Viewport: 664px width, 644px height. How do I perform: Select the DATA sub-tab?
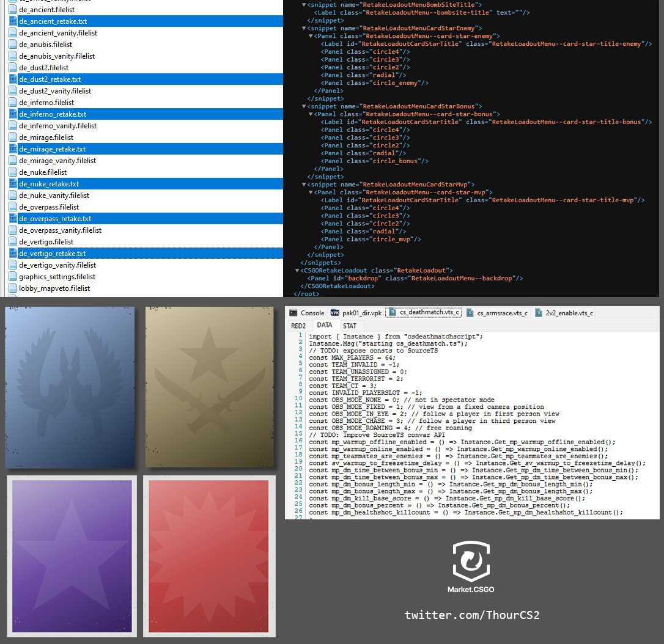click(325, 325)
